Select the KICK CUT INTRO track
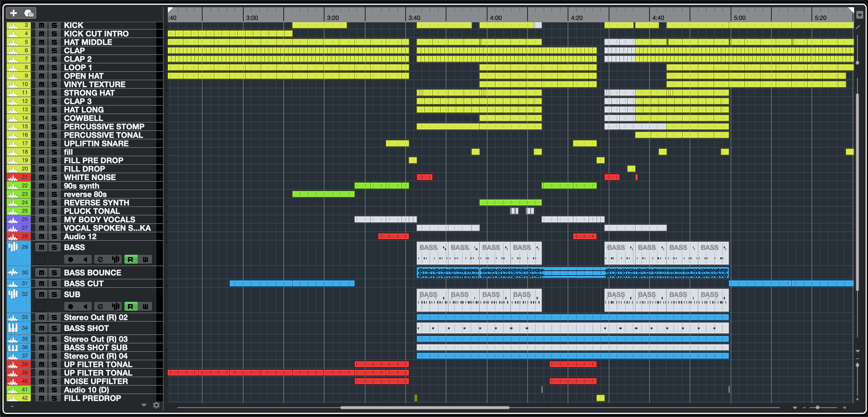The image size is (868, 417). pos(96,34)
